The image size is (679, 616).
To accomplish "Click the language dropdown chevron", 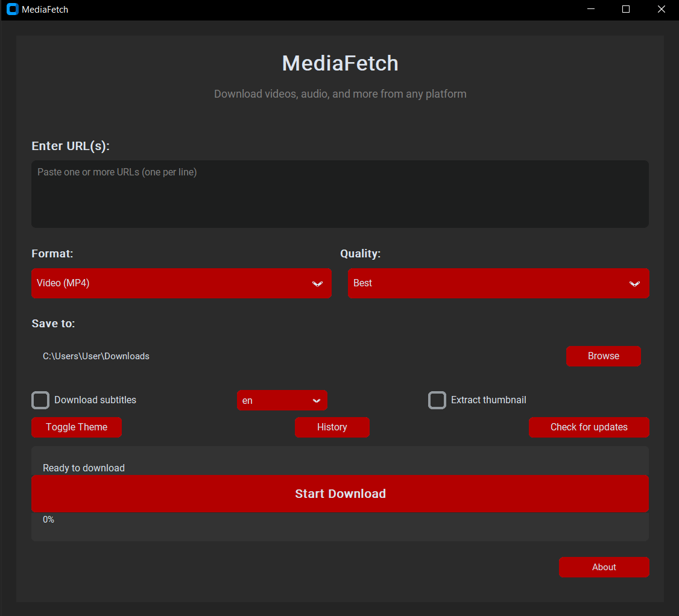I will 317,400.
